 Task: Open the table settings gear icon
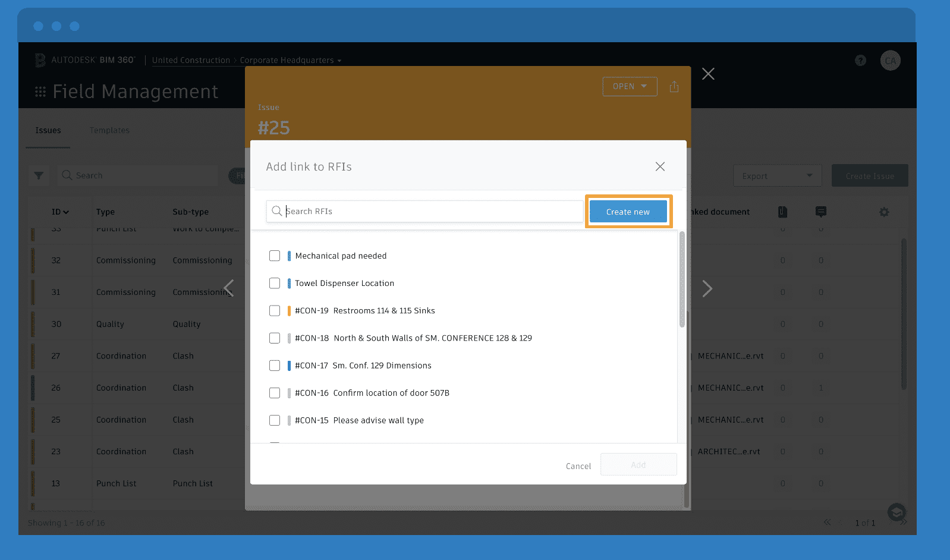click(884, 212)
